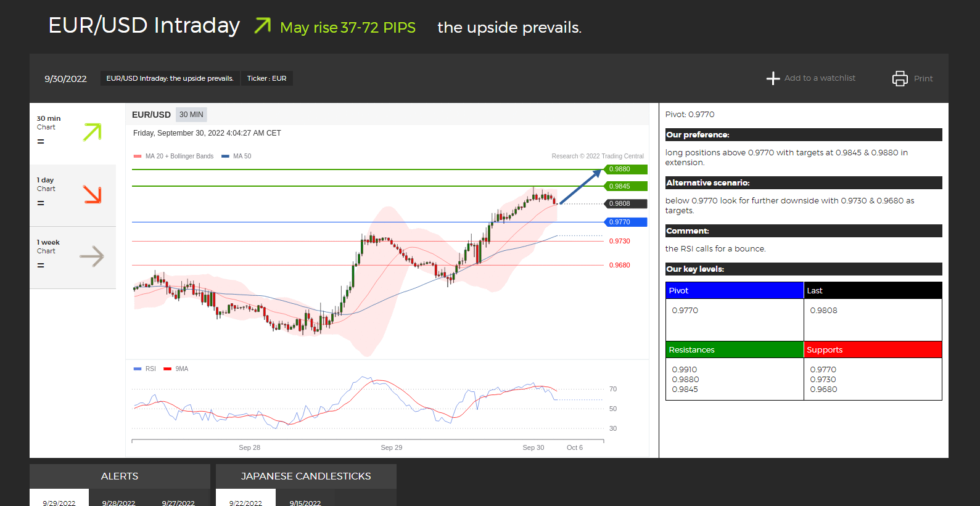Click the 'Our preference:' heading
Viewport: 980px width, 506px height.
[804, 134]
